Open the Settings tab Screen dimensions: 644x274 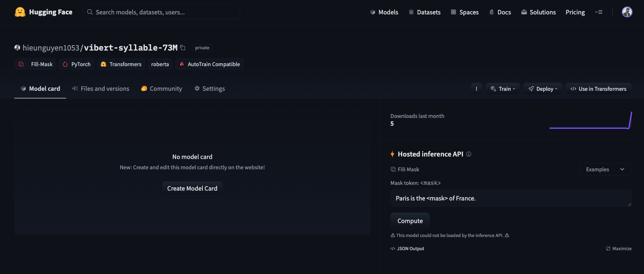click(210, 88)
